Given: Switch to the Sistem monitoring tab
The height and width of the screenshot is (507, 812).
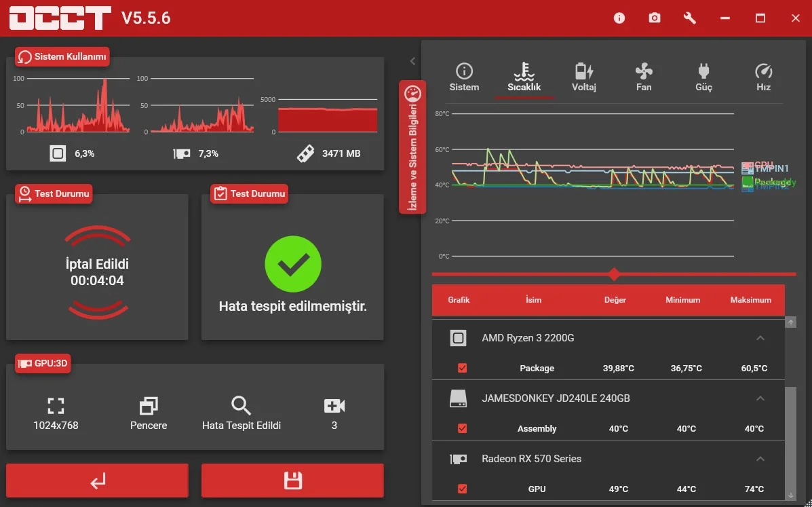Looking at the screenshot, I should 464,77.
